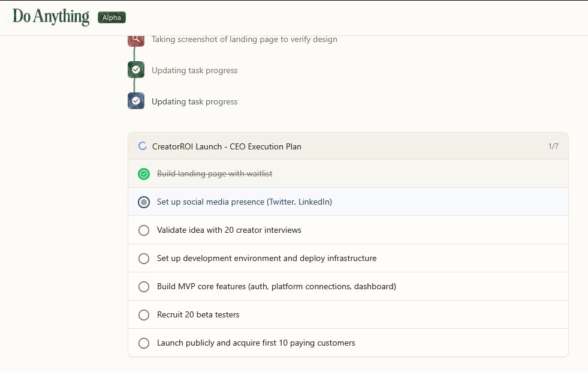
Task: Click the 1/7 progress counter
Action: [x=553, y=146]
